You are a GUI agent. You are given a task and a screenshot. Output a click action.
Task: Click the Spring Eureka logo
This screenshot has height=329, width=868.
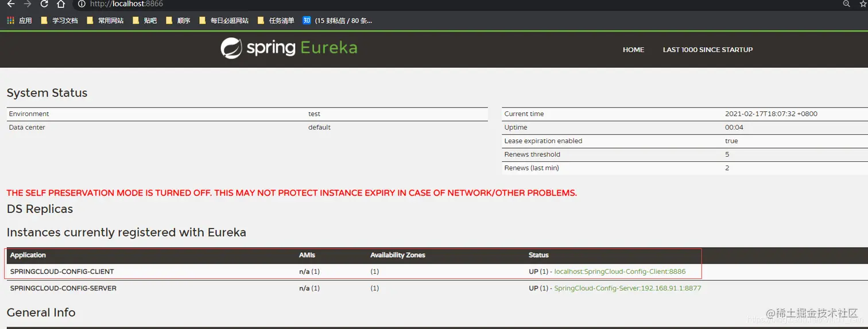[289, 48]
